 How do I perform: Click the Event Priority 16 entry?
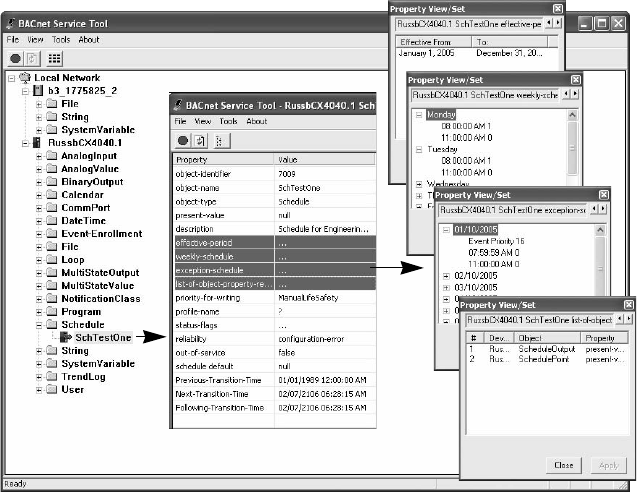[x=496, y=241]
